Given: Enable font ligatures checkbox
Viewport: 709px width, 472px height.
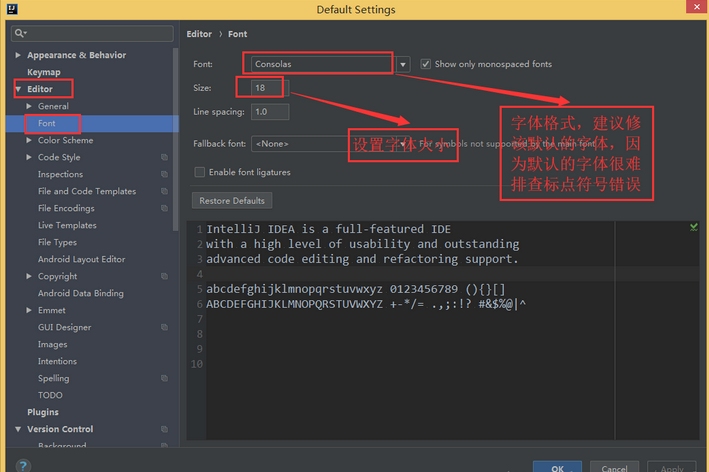Looking at the screenshot, I should [199, 172].
